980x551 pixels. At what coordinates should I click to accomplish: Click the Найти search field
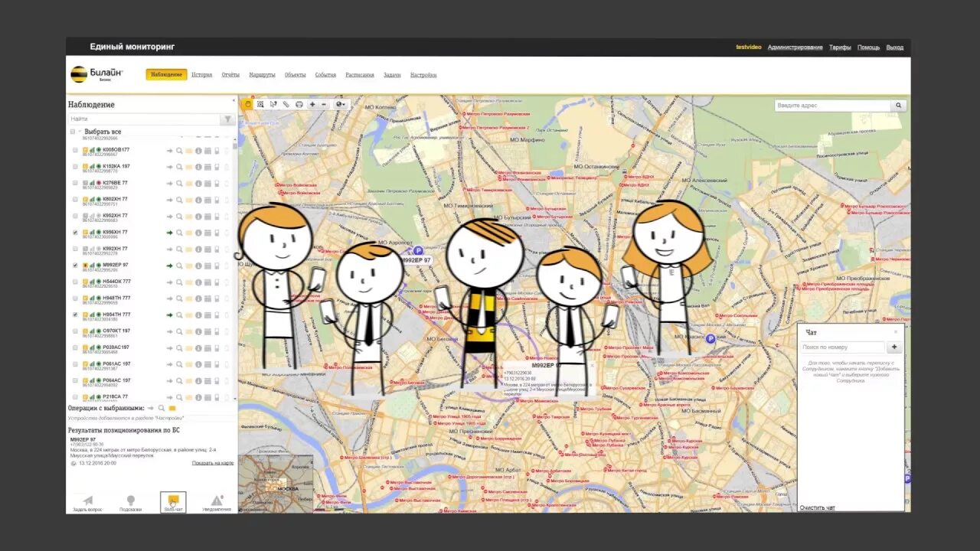click(144, 119)
